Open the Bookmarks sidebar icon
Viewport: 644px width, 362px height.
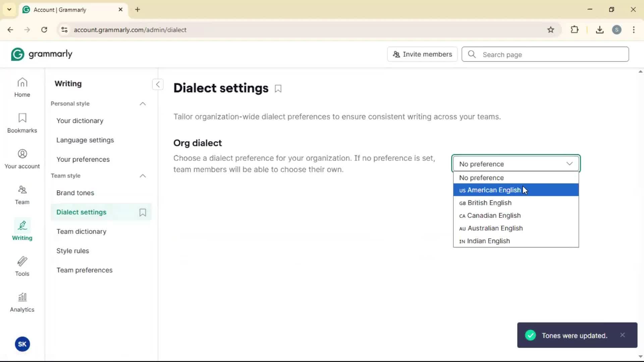click(x=22, y=123)
